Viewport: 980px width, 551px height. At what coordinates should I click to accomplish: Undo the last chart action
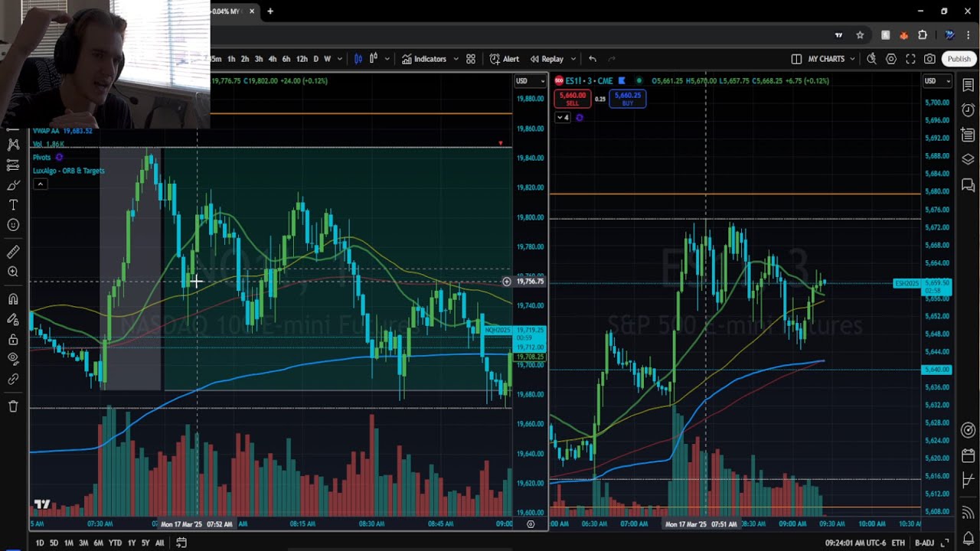pyautogui.click(x=593, y=59)
